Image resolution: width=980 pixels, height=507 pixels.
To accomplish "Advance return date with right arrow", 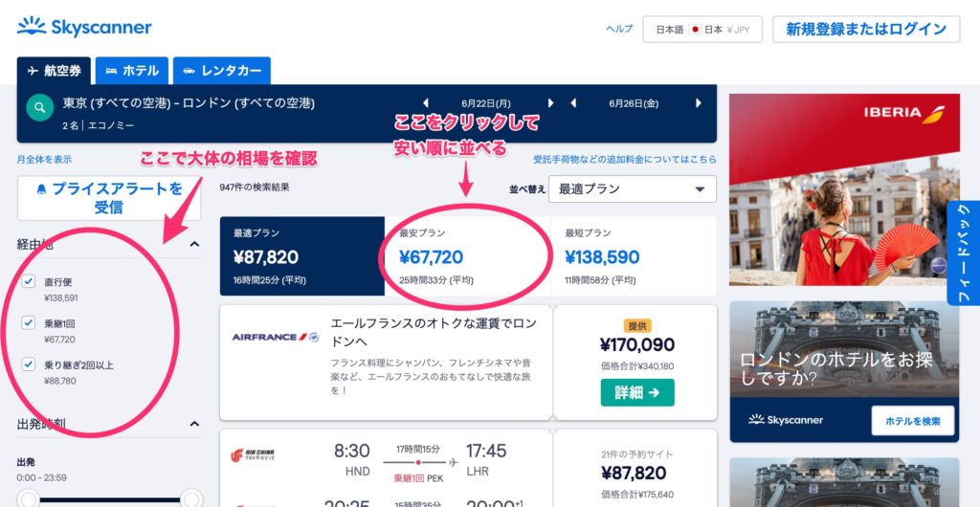I will pyautogui.click(x=699, y=103).
